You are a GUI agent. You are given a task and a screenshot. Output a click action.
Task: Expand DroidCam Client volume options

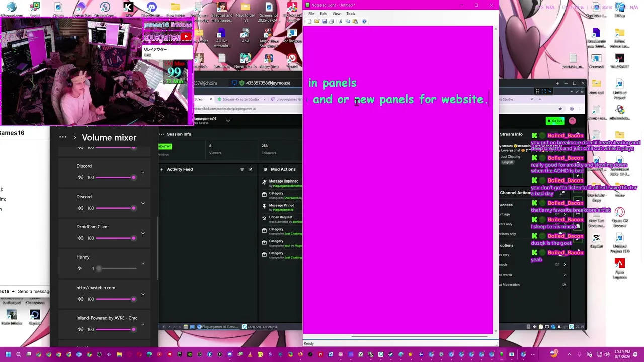point(143,233)
